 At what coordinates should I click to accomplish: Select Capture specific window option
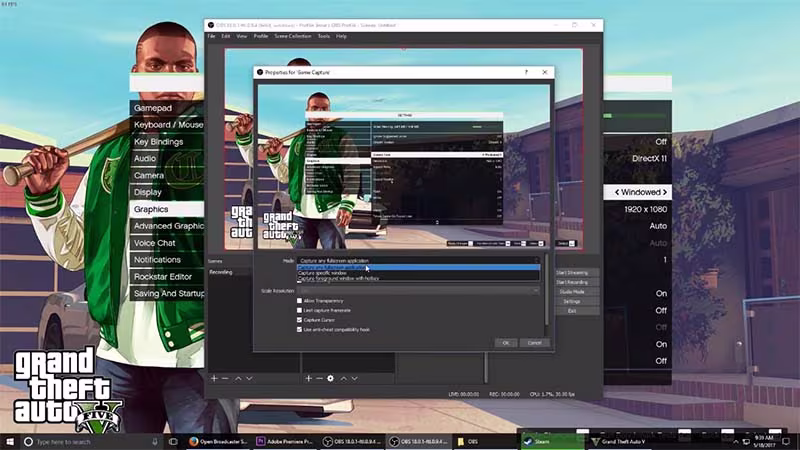coord(418,273)
